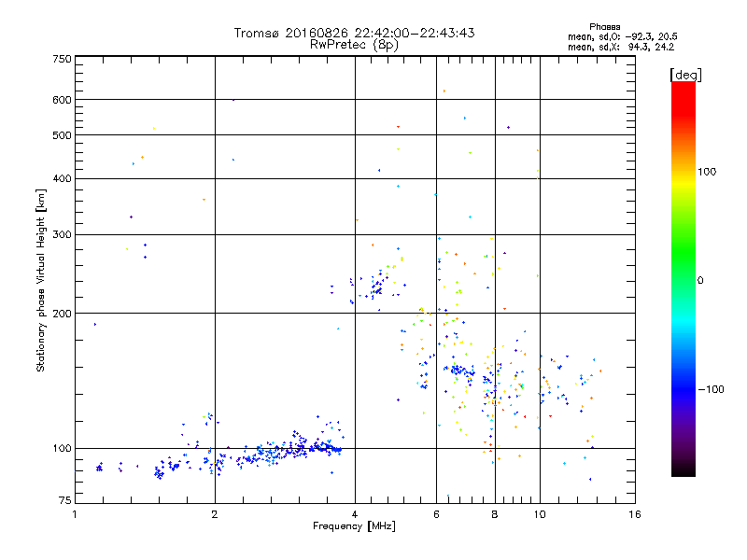Click the color bar '100' degree tick label
This screenshot has height=560, width=747.
707,172
